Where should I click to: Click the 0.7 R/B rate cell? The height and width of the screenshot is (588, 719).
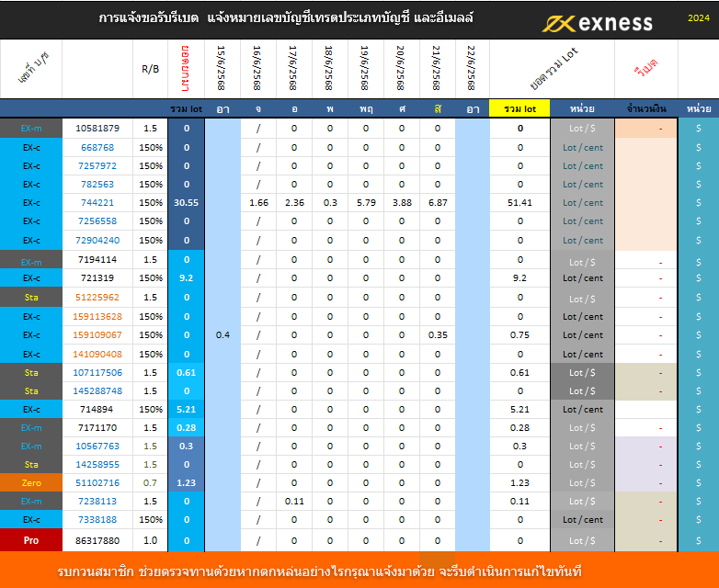[x=150, y=482]
